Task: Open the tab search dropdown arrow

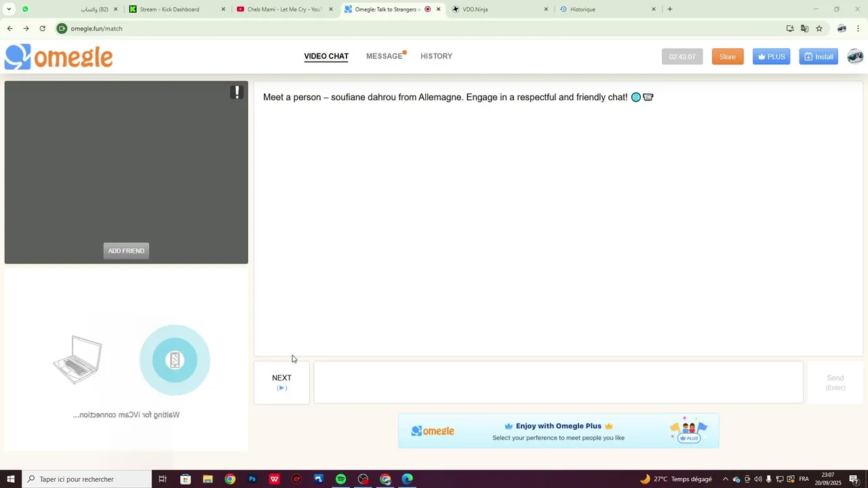Action: [x=9, y=9]
